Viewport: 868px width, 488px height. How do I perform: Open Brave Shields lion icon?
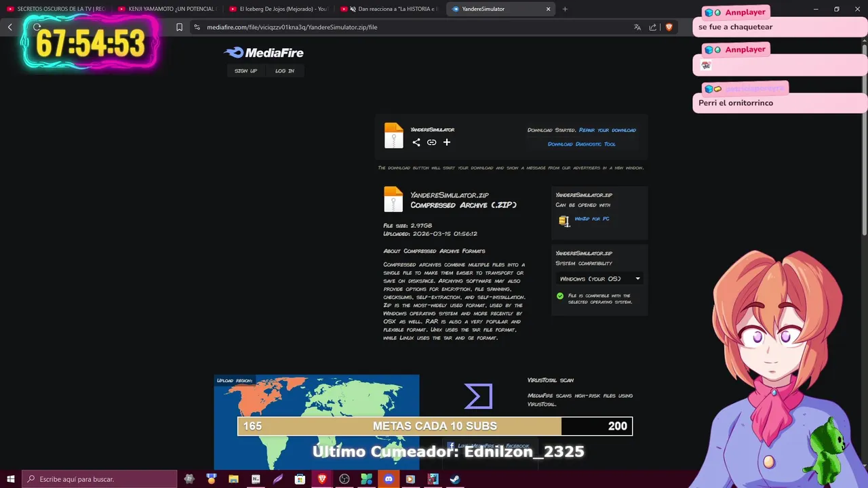669,27
